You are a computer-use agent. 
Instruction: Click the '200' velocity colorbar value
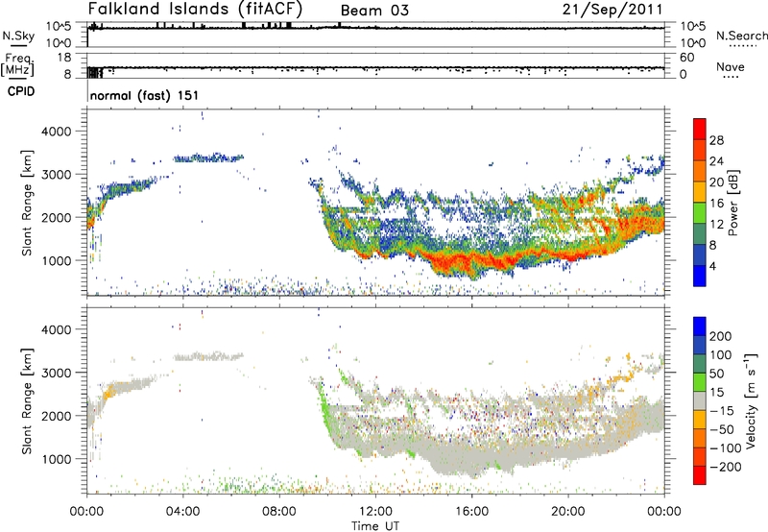pos(721,336)
